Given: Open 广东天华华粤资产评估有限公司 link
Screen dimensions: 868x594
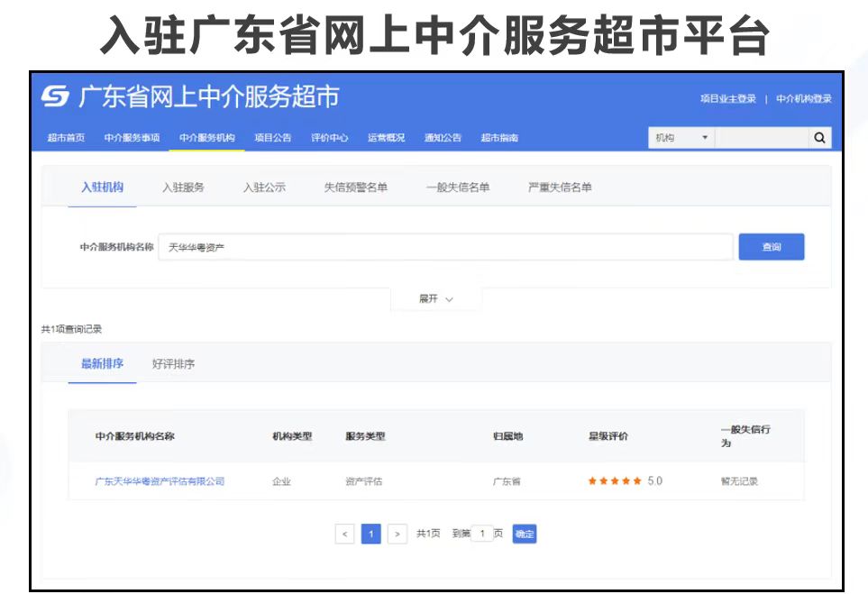Looking at the screenshot, I should coord(160,481).
